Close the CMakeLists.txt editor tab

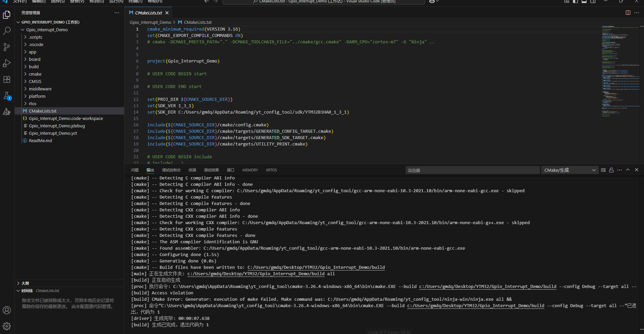[167, 13]
